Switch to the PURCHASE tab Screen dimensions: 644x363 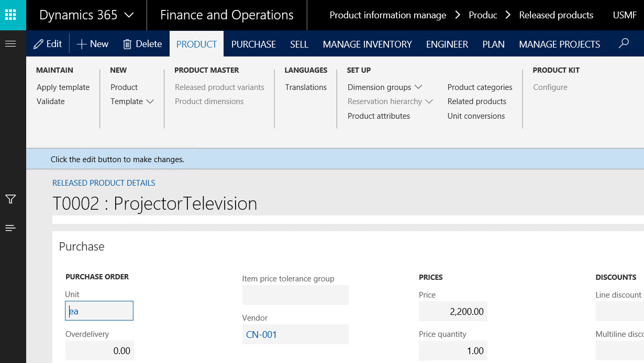pos(253,44)
